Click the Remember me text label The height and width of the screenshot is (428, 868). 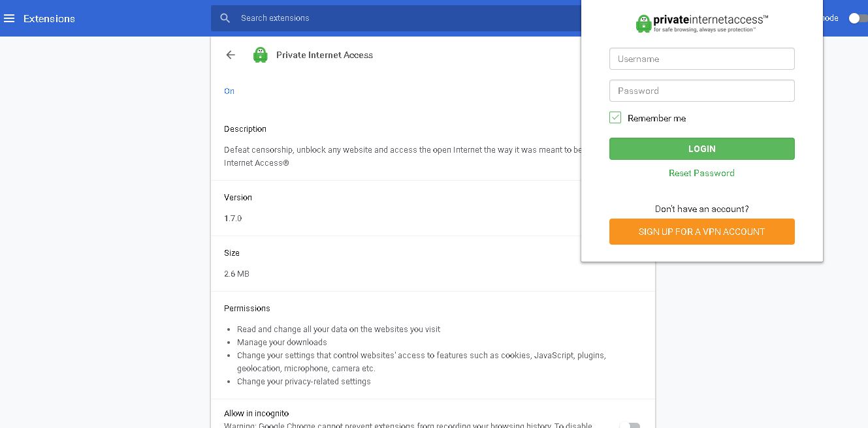click(656, 118)
